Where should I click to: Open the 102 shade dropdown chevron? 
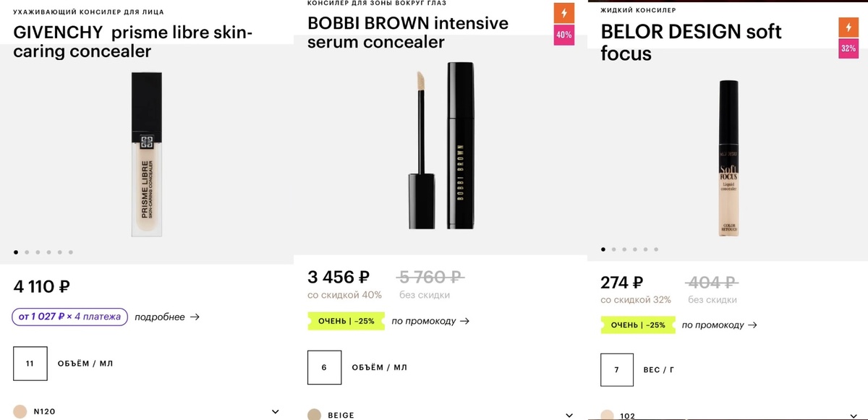(x=856, y=416)
